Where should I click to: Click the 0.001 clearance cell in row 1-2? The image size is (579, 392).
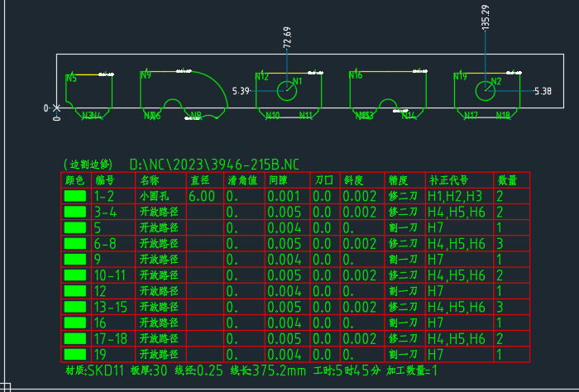284,196
